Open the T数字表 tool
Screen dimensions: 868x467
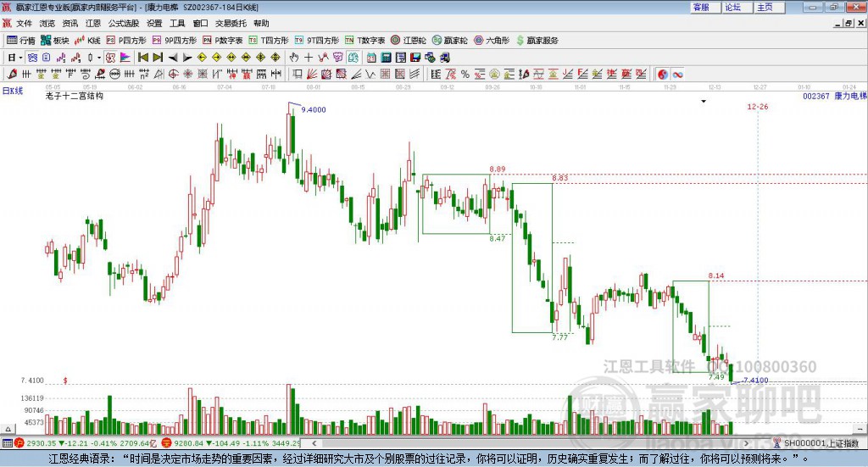pos(364,41)
